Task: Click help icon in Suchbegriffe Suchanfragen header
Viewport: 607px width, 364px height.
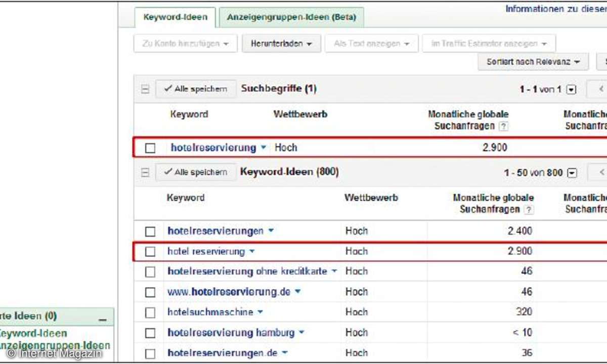Action: click(x=503, y=126)
